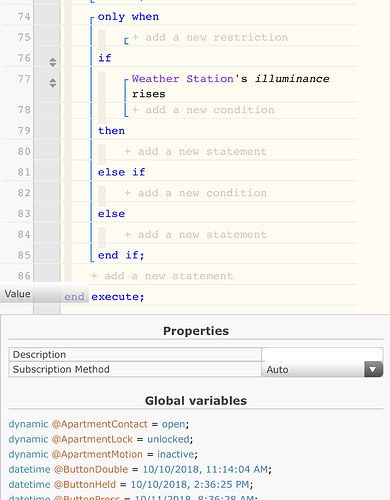Click the 'inactive' value of ApartmentMotion
Image resolution: width=390 pixels, height=500 pixels.
point(176,454)
